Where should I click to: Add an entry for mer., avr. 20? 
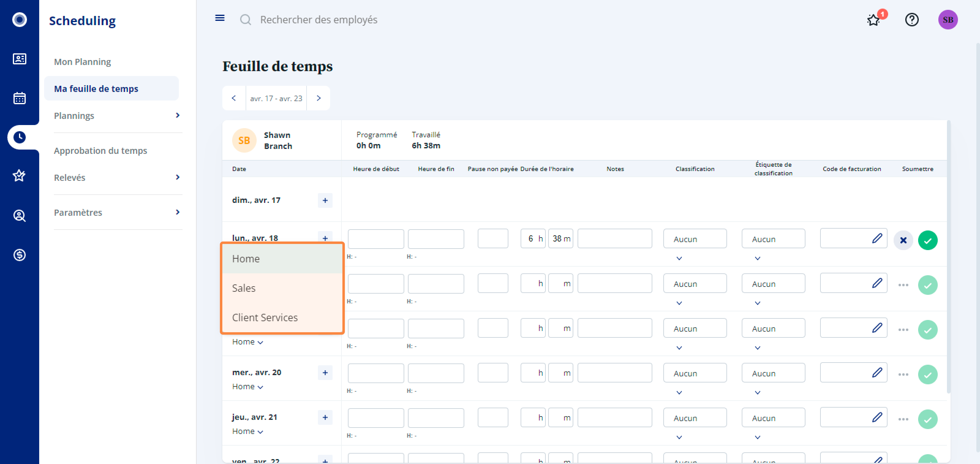[x=325, y=372]
